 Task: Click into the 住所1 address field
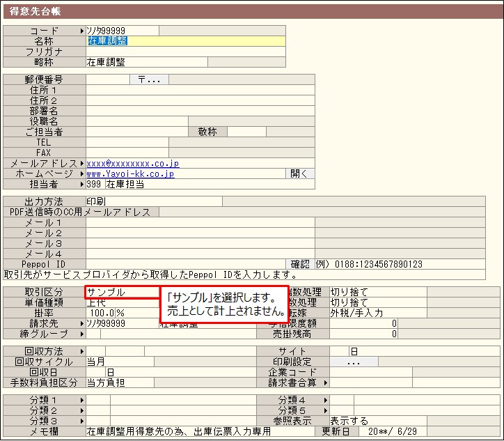tap(200, 90)
